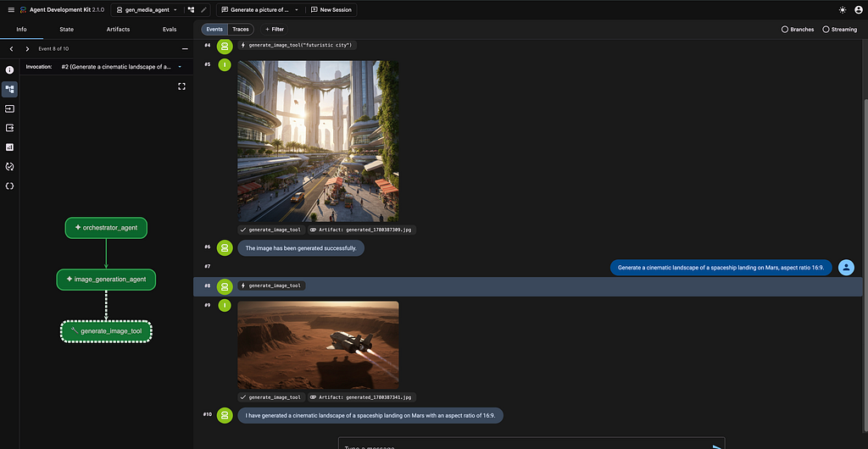Switch to Traces view toggle
The image size is (868, 449).
(241, 30)
